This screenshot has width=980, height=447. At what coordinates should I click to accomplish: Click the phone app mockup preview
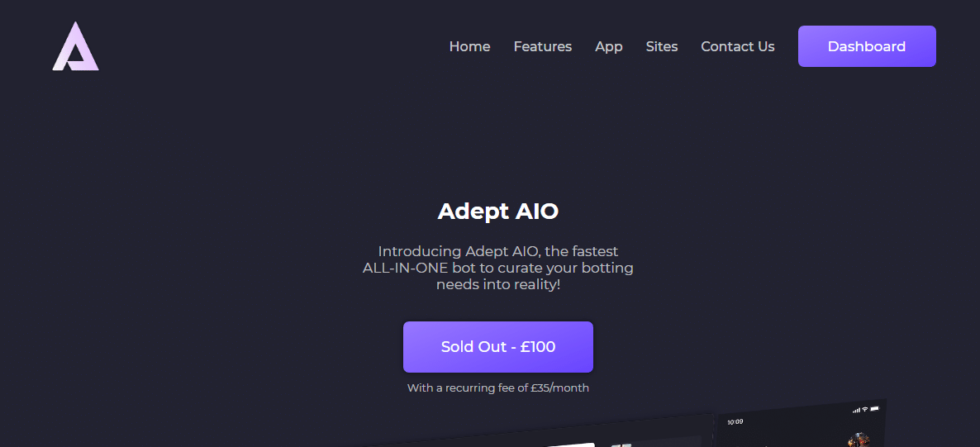click(800, 425)
